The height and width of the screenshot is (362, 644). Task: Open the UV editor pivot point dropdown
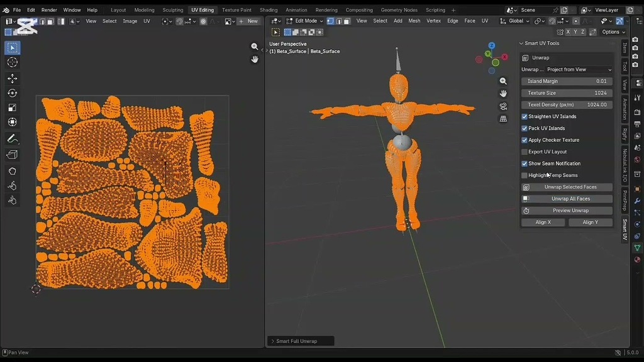(165, 21)
